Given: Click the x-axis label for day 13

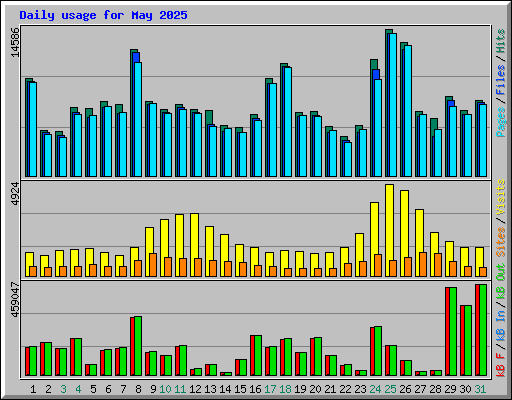Looking at the screenshot, I should tap(210, 389).
